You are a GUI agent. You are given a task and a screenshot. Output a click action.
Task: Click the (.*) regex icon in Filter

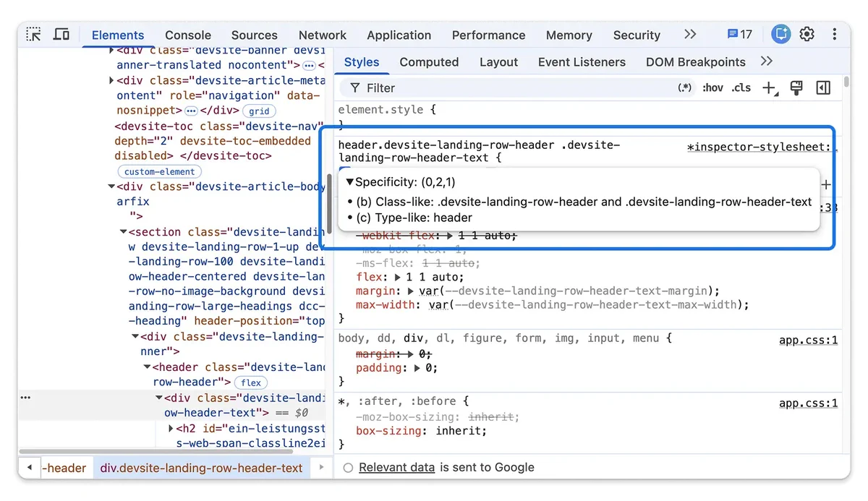click(684, 88)
